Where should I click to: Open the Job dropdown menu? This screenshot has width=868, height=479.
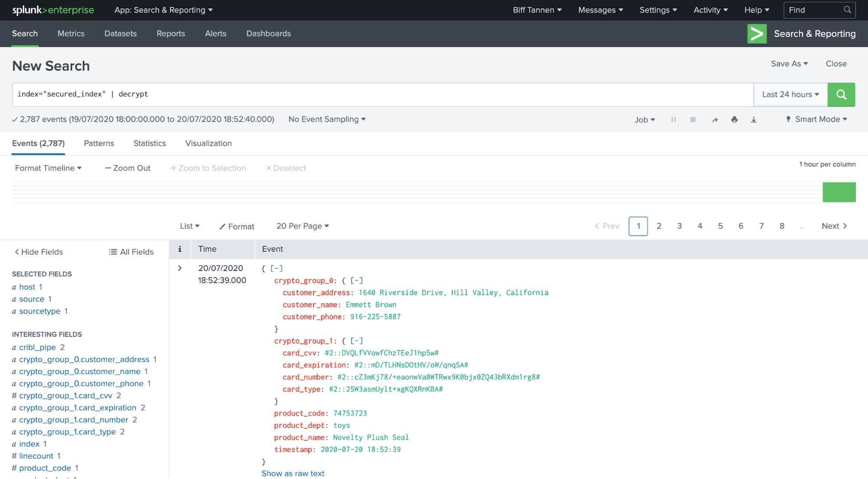(644, 120)
